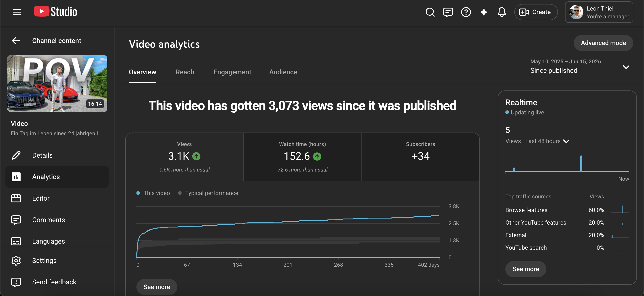The height and width of the screenshot is (296, 644).
Task: Select Send feedback in the sidebar
Action: pyautogui.click(x=57, y=282)
